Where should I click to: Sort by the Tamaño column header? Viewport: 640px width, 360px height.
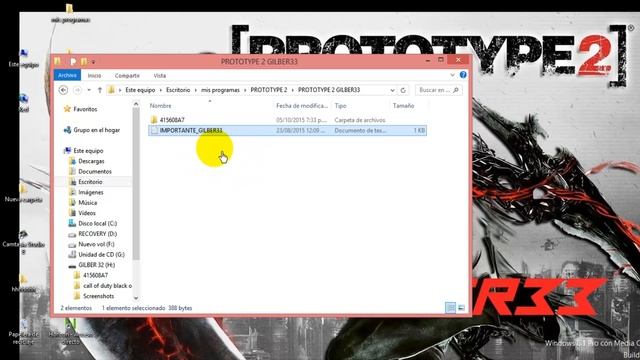point(403,106)
